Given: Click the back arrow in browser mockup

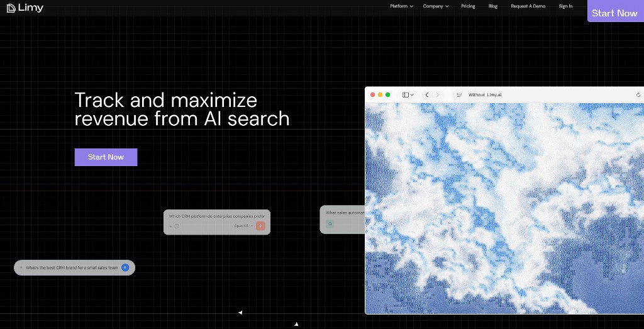Looking at the screenshot, I should coord(427,95).
